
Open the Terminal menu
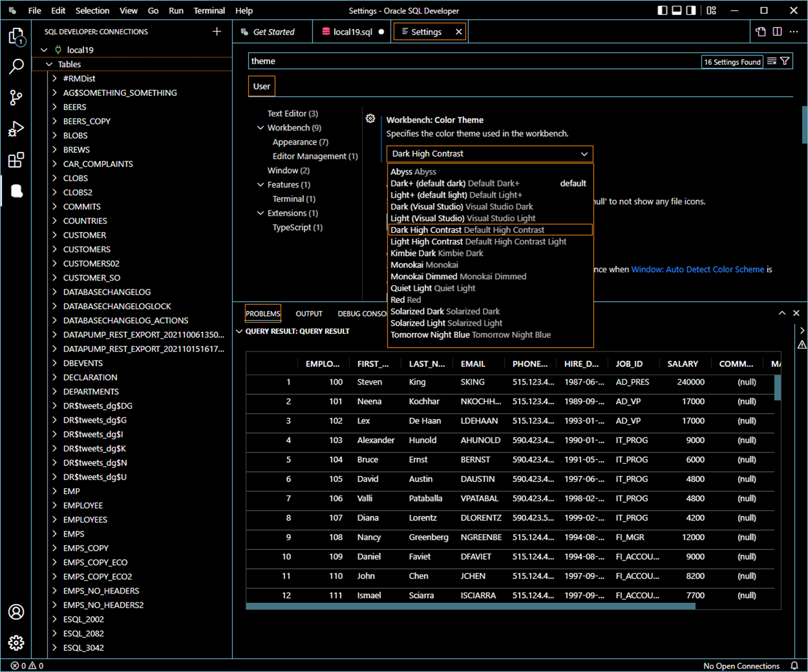pos(209,11)
